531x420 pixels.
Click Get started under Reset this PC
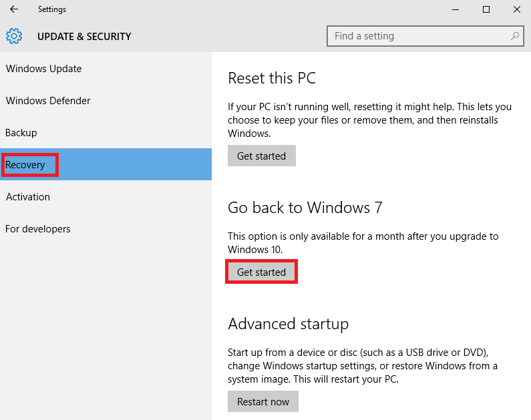point(261,156)
